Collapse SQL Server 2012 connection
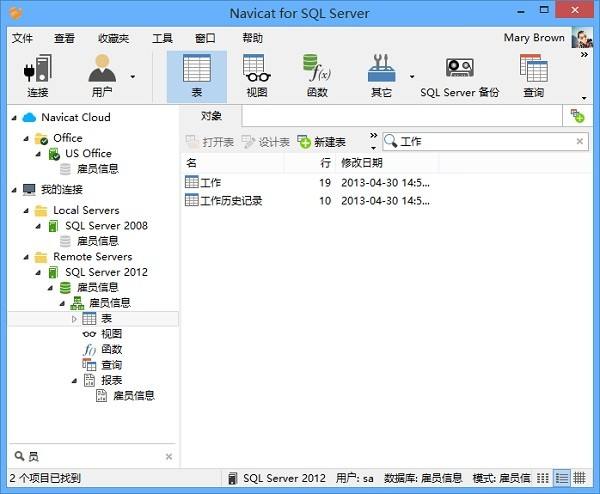 click(x=38, y=272)
